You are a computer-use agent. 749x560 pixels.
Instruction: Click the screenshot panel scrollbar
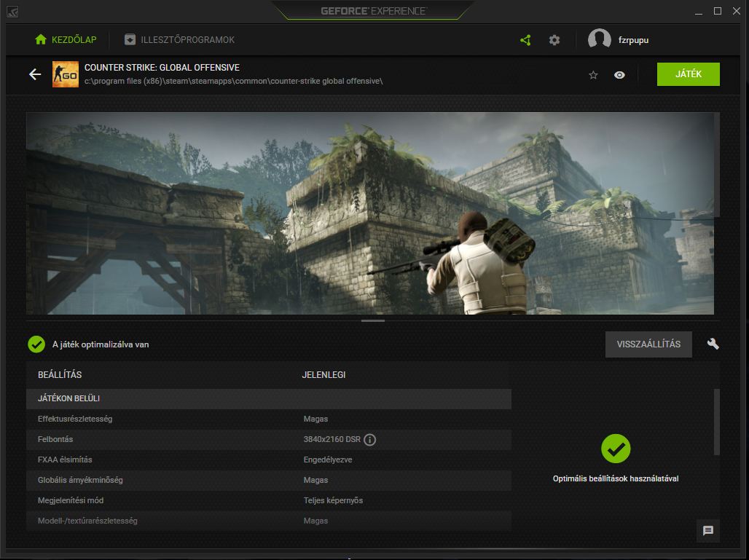(716, 165)
